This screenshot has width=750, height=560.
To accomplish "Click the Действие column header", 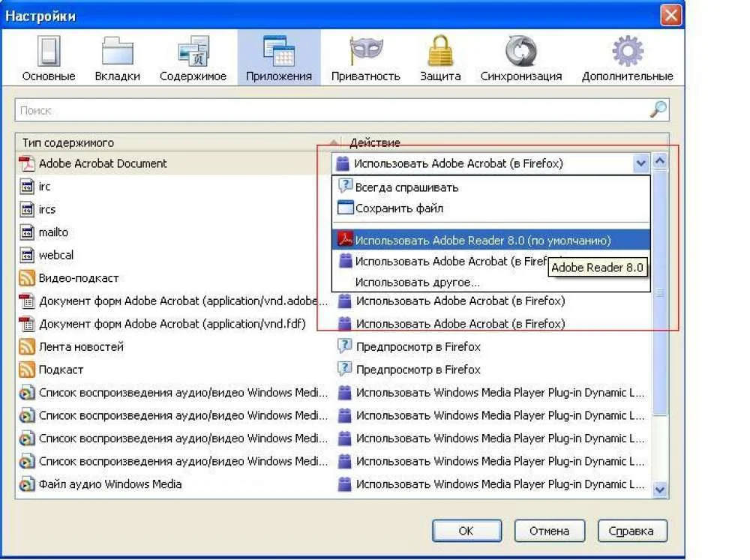I will point(505,142).
